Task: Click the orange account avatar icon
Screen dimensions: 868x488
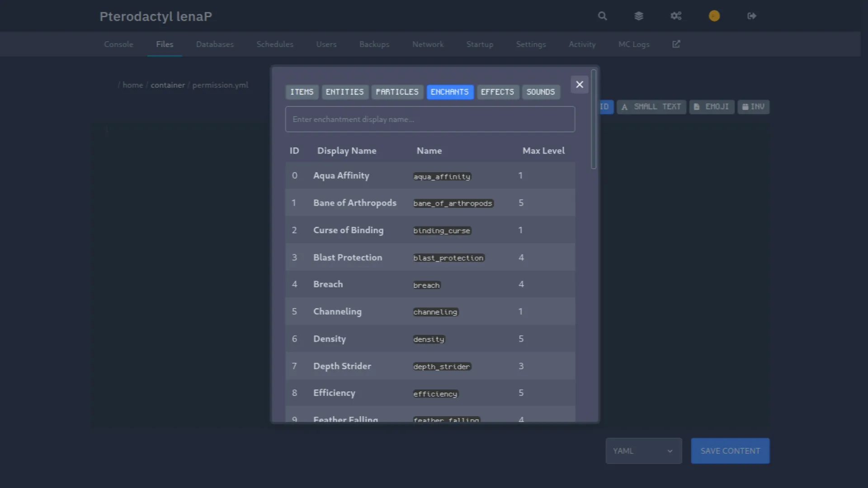Action: [714, 16]
